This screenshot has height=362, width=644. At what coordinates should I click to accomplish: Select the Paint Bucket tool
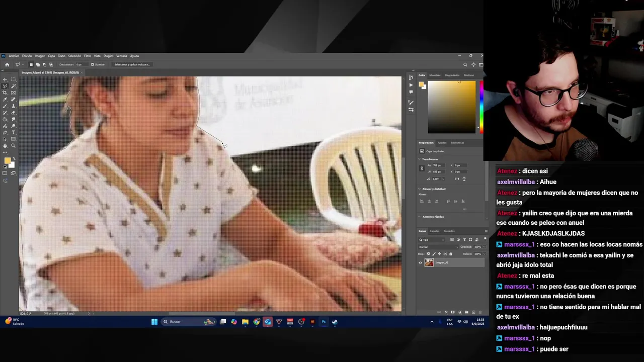[x=5, y=119]
